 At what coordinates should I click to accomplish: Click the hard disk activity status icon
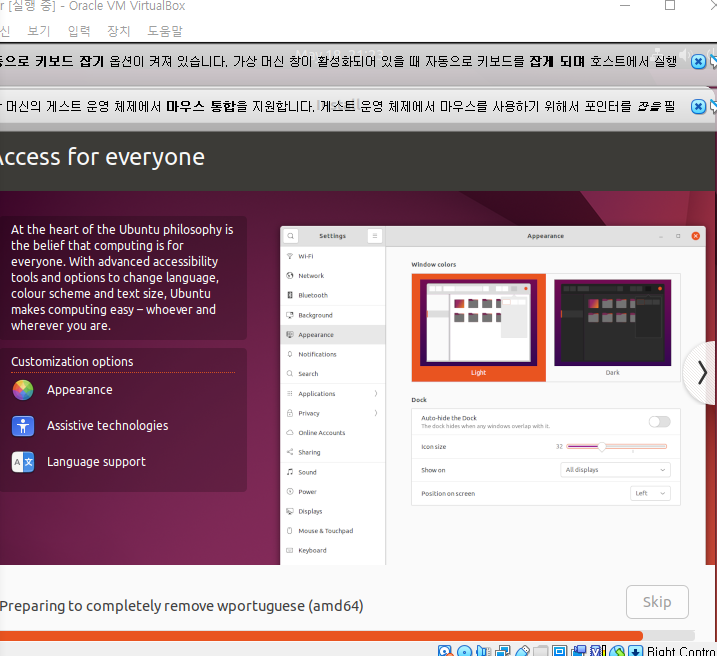tap(444, 651)
